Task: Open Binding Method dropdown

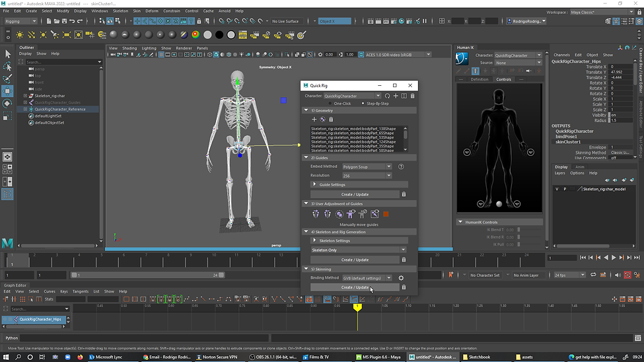Action: [367, 278]
